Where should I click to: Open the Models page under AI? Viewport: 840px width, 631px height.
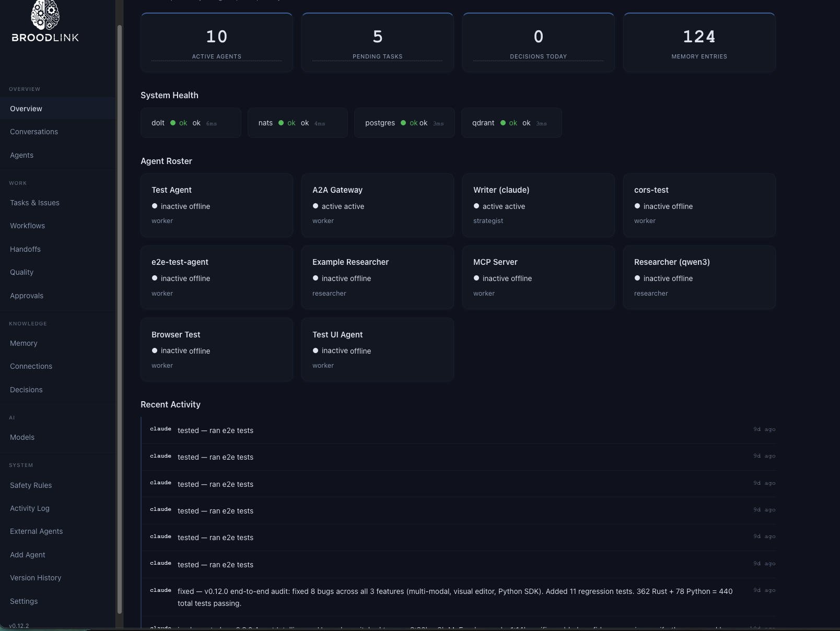[x=57, y=437]
